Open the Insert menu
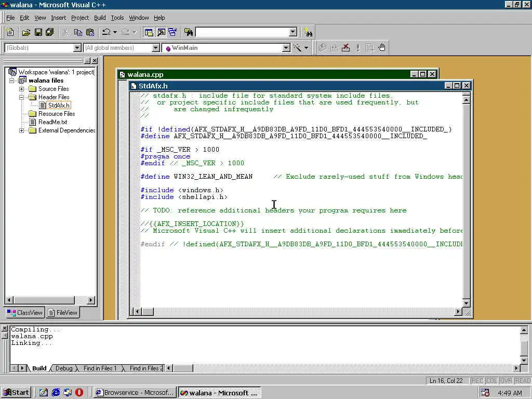The image size is (532, 399). click(58, 18)
